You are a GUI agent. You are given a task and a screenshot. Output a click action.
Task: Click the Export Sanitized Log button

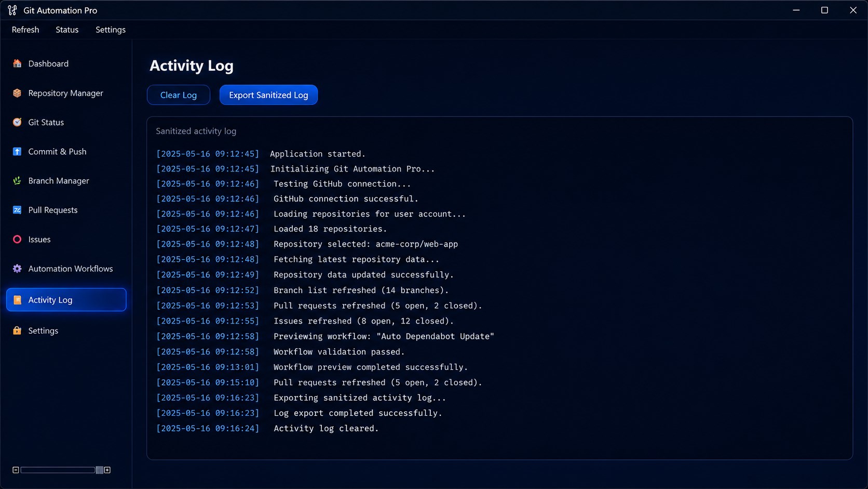click(268, 95)
